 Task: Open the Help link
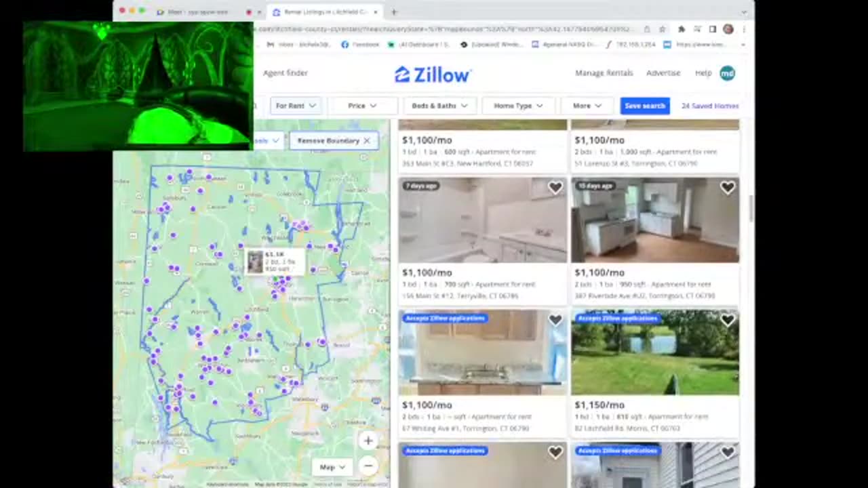pyautogui.click(x=703, y=73)
